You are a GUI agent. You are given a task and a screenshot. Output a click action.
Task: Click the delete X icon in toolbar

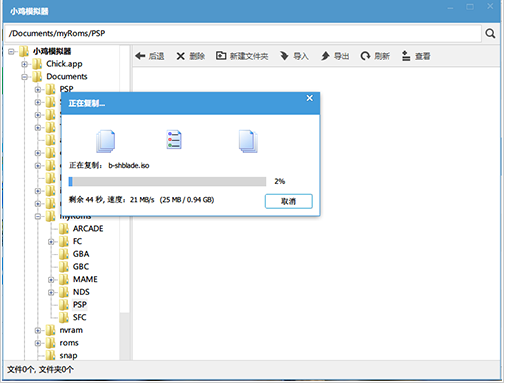pyautogui.click(x=180, y=56)
